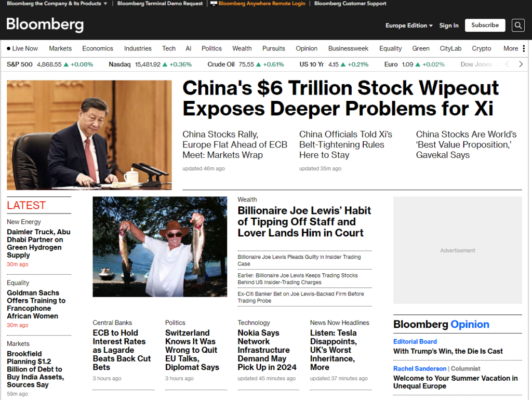The image size is (532, 400).
Task: Click the Subscribe button
Action: pyautogui.click(x=485, y=25)
